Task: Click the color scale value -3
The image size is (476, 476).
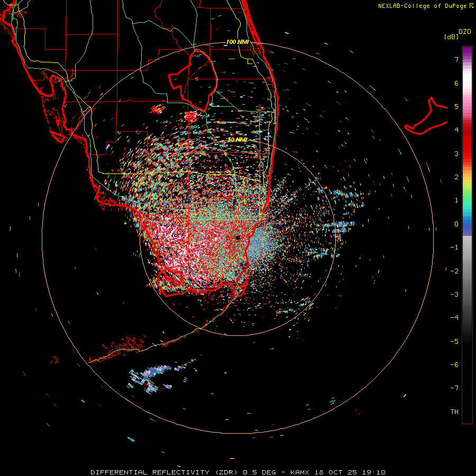Action: [454, 295]
